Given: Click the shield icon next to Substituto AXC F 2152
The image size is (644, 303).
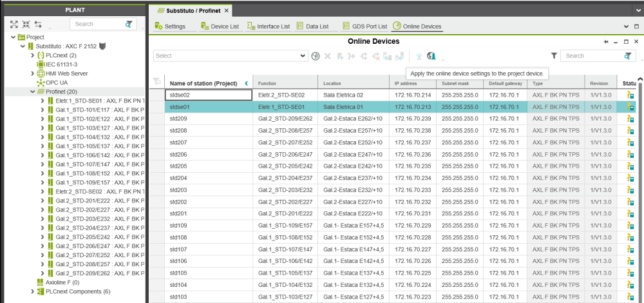Looking at the screenshot, I should pos(102,47).
